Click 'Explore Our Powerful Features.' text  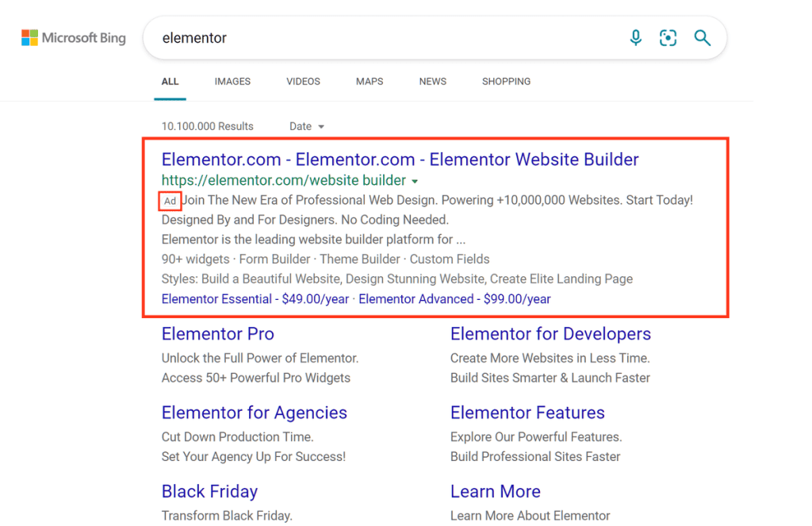536,437
